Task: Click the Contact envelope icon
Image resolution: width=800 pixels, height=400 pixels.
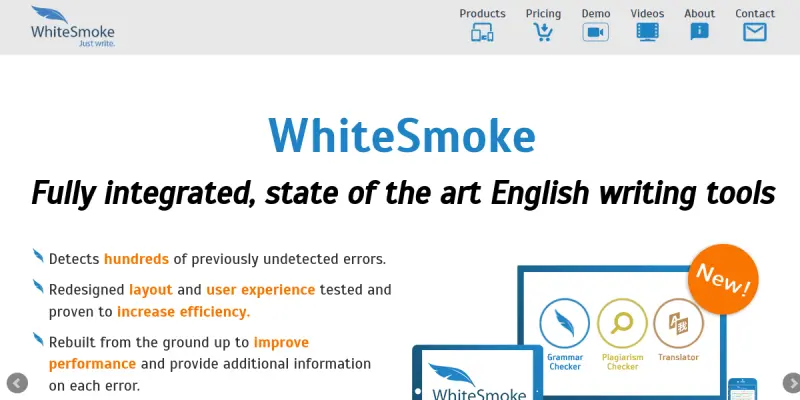Action: tap(755, 32)
